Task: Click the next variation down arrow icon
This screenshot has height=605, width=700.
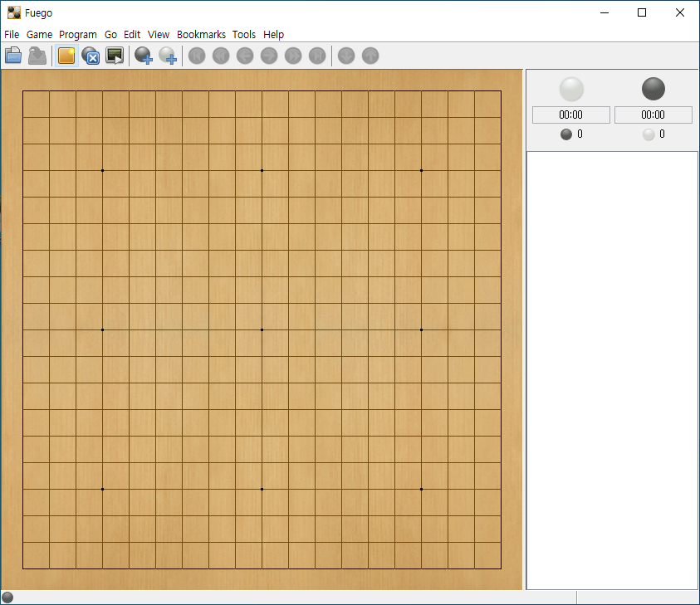Action: coord(346,56)
